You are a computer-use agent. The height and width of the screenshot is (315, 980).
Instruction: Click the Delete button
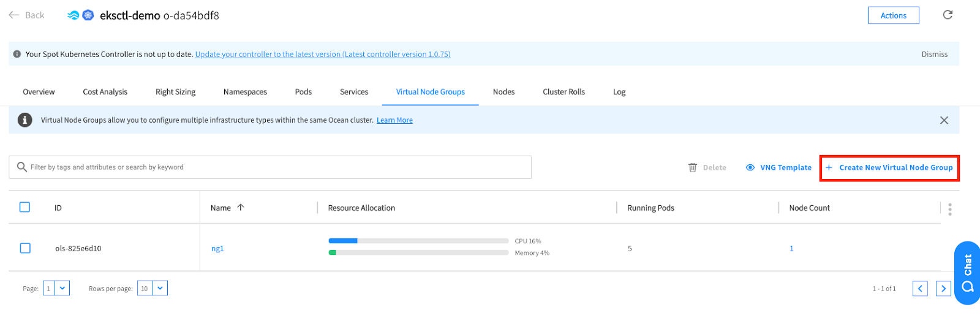[707, 167]
